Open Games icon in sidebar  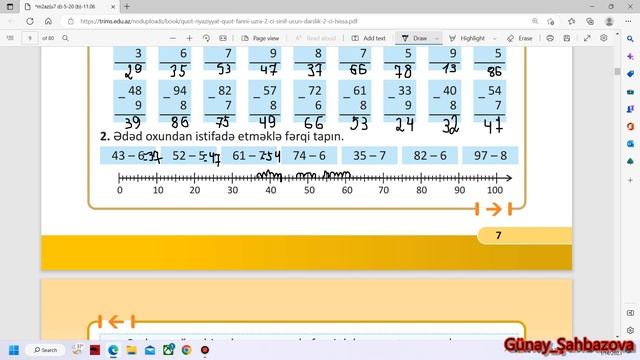(x=630, y=109)
